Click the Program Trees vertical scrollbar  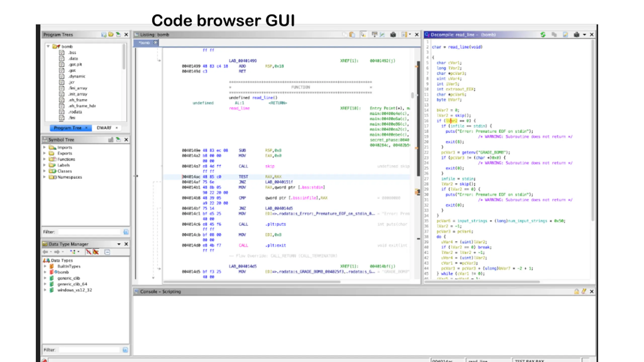click(124, 57)
